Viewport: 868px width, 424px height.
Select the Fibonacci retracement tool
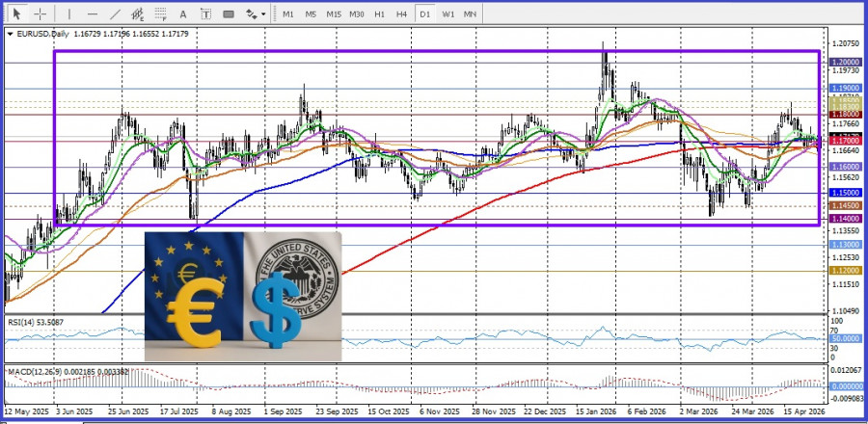pyautogui.click(x=159, y=14)
